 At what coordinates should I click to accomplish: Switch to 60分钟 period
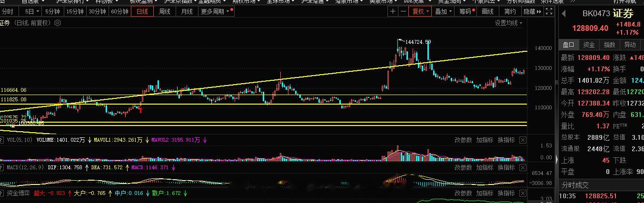click(119, 11)
